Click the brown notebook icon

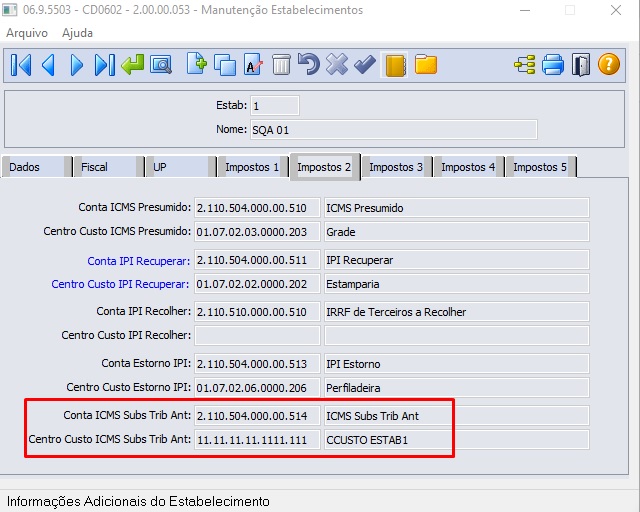pos(395,65)
